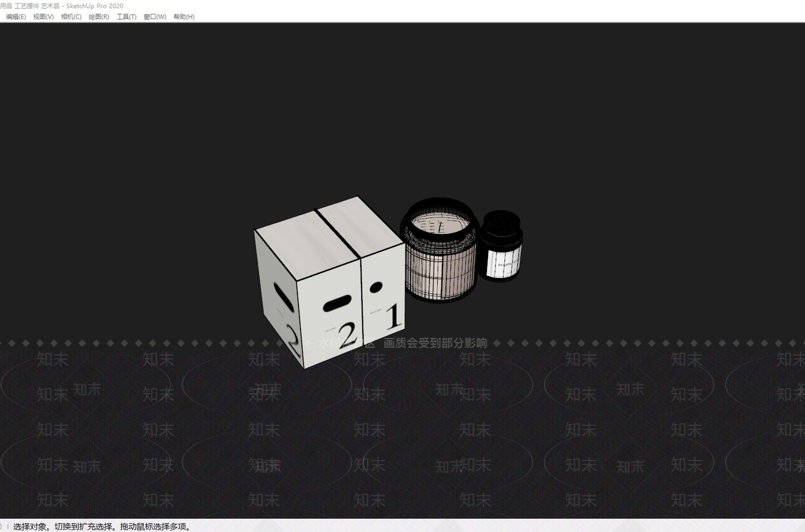Open the 工具(T) menu
This screenshot has width=805, height=532.
point(126,17)
